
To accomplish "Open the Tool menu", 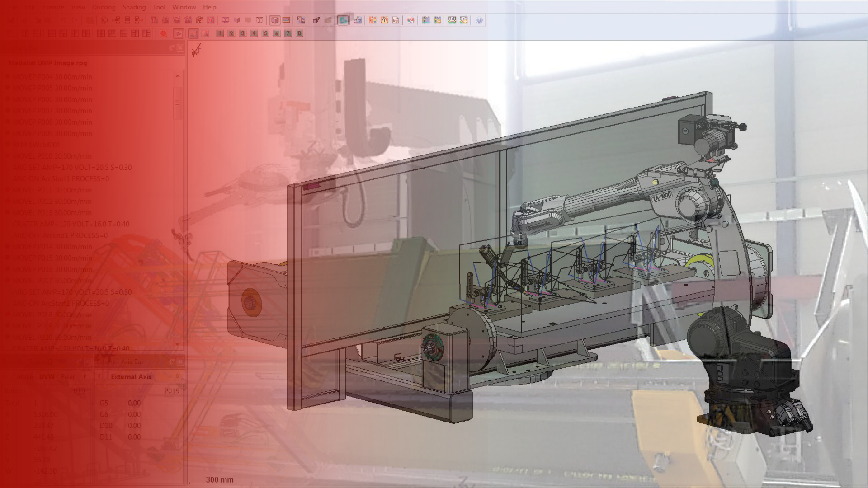I will click(159, 7).
